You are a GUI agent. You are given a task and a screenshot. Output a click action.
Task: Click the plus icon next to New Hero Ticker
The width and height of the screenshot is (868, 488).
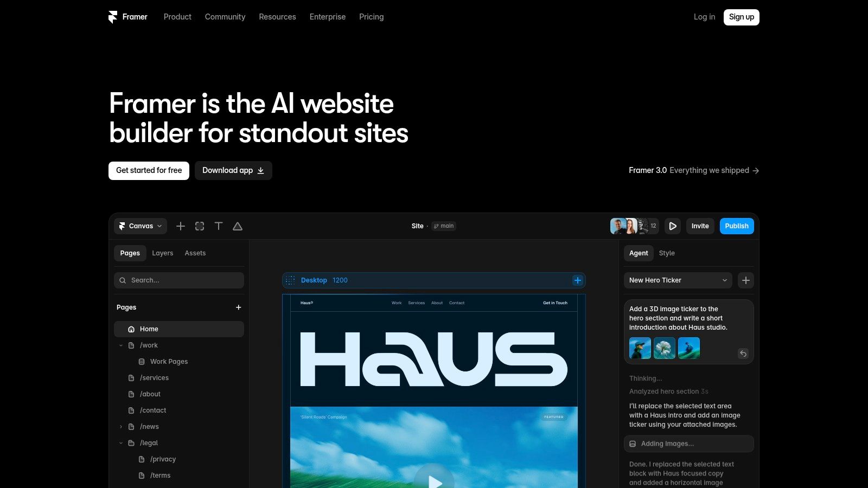[746, 280]
